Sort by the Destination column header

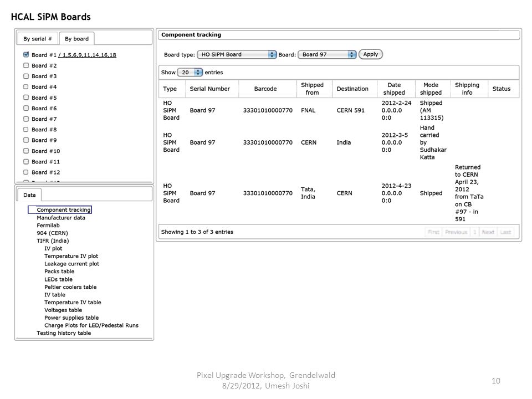point(355,89)
